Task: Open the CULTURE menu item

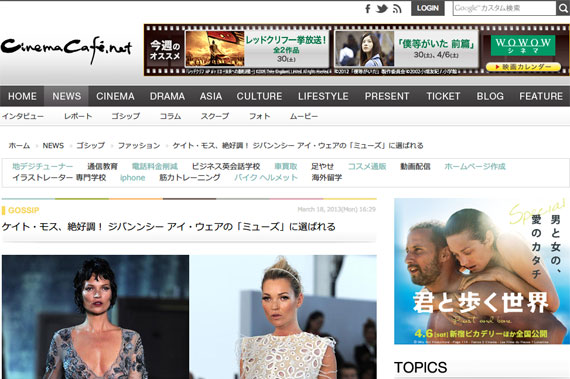Action: pos(259,96)
